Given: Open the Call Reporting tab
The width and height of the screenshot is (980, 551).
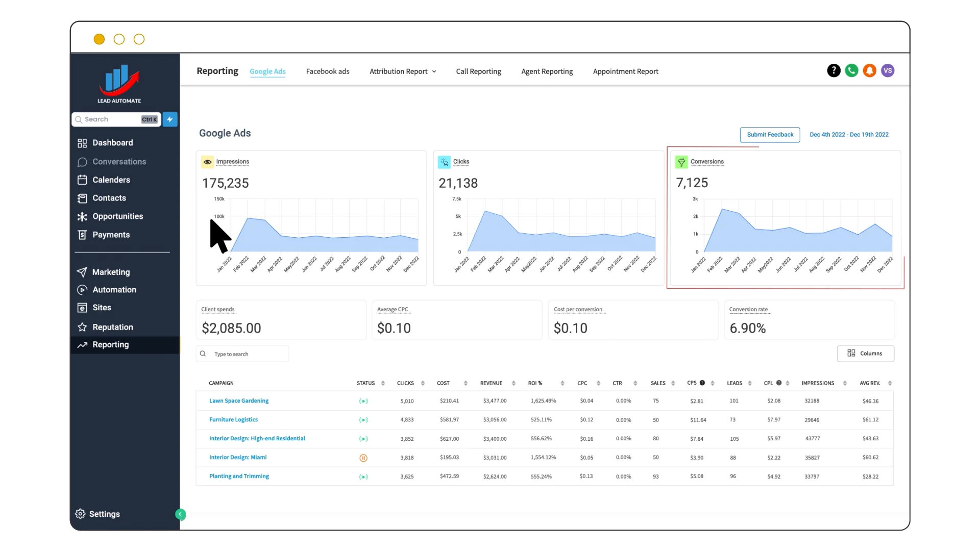Looking at the screenshot, I should (x=478, y=71).
